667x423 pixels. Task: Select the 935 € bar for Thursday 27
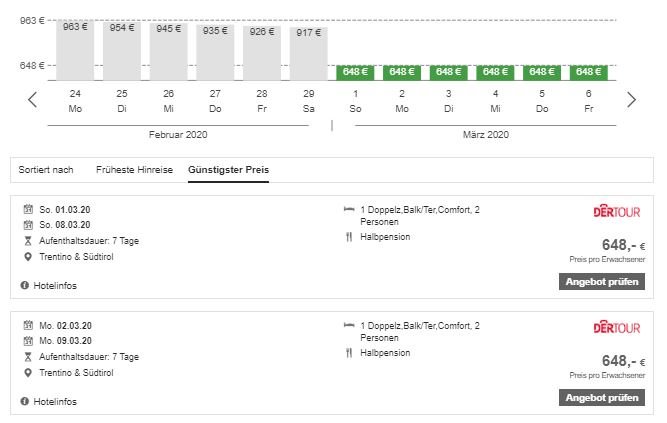click(x=215, y=52)
